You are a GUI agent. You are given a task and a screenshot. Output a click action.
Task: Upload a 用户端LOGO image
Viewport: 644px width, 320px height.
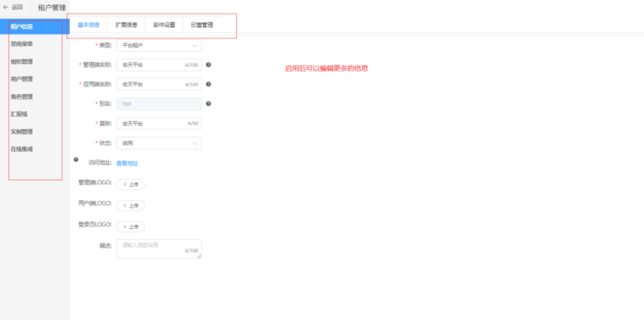[x=131, y=205]
